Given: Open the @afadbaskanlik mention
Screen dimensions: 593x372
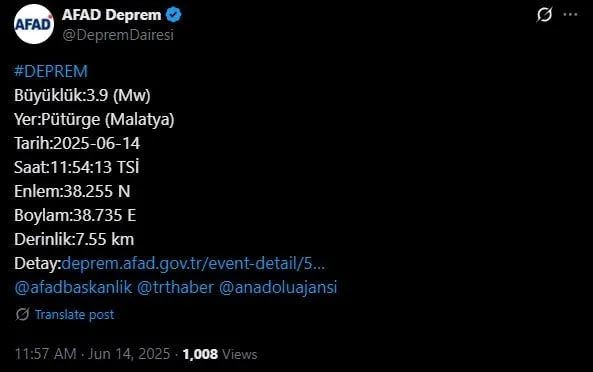Looking at the screenshot, I should (73, 287).
